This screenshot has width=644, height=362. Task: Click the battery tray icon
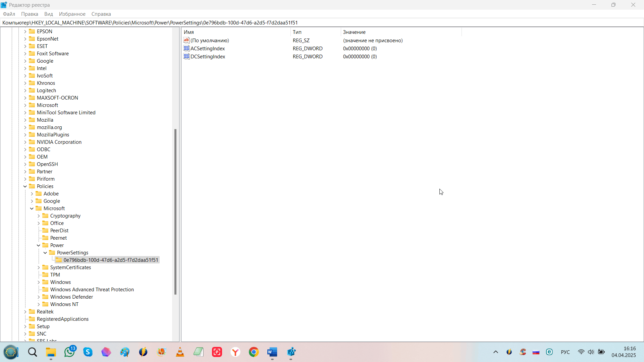pos(601,352)
